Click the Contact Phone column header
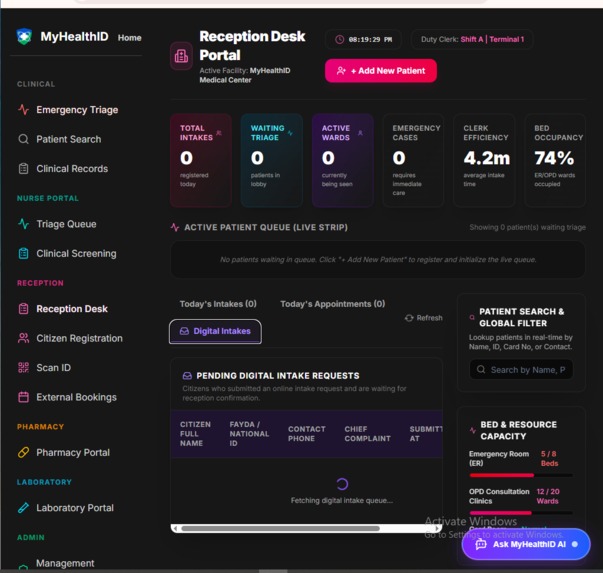Viewport: 603px width, 573px height. pyautogui.click(x=306, y=434)
